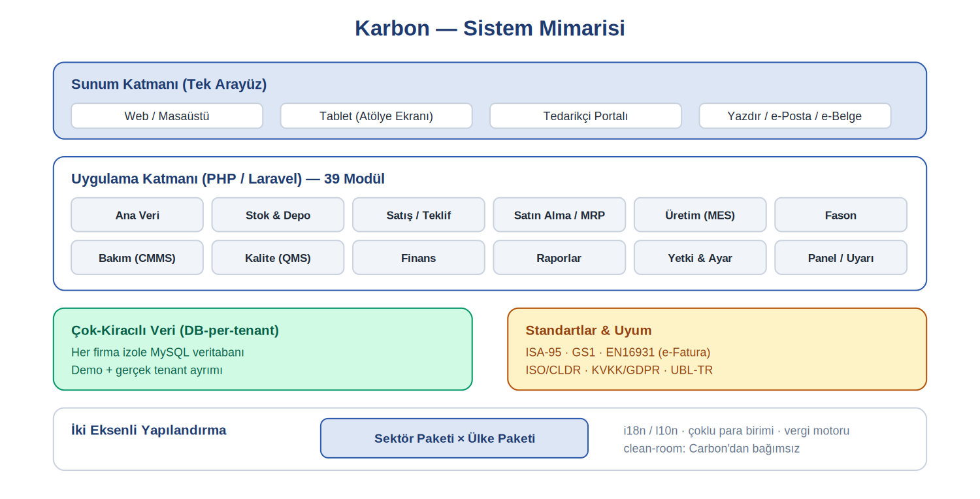Click the Uygulama Katmanı (PHP / Laravel) heading

point(228,179)
